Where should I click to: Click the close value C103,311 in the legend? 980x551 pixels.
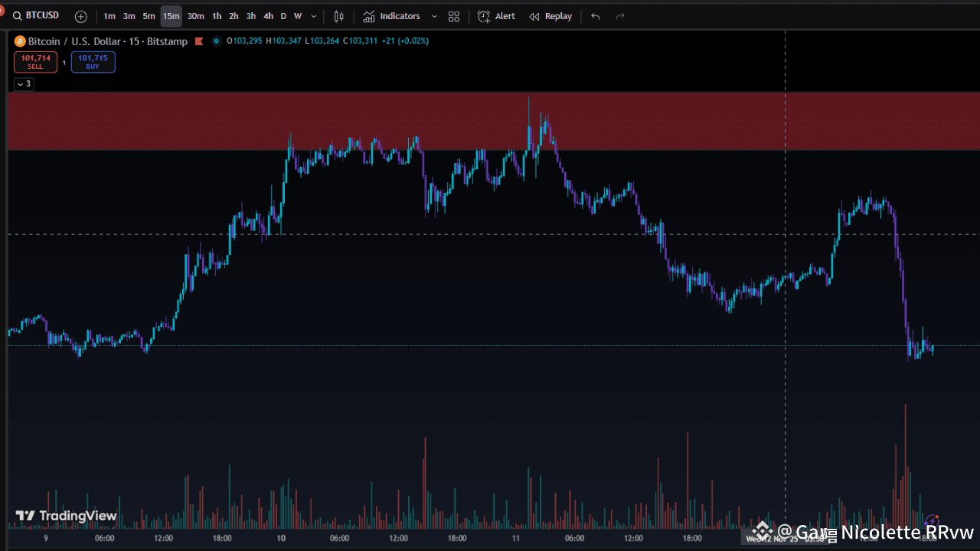(x=361, y=41)
